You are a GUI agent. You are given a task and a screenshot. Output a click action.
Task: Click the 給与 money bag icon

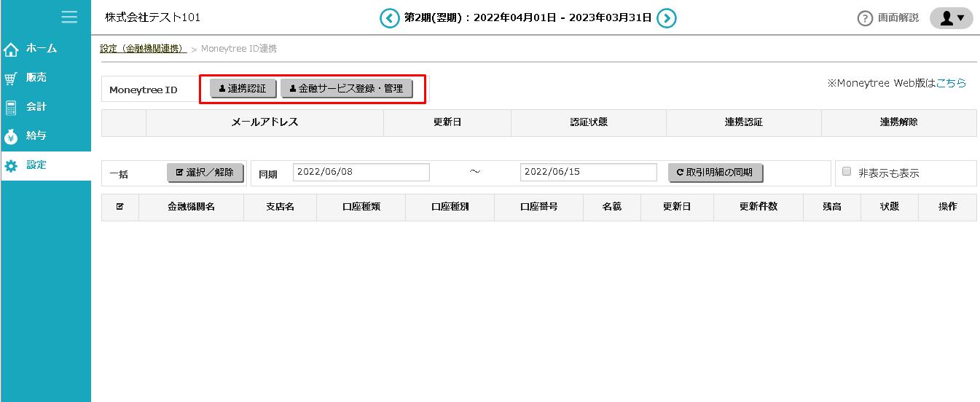point(11,137)
